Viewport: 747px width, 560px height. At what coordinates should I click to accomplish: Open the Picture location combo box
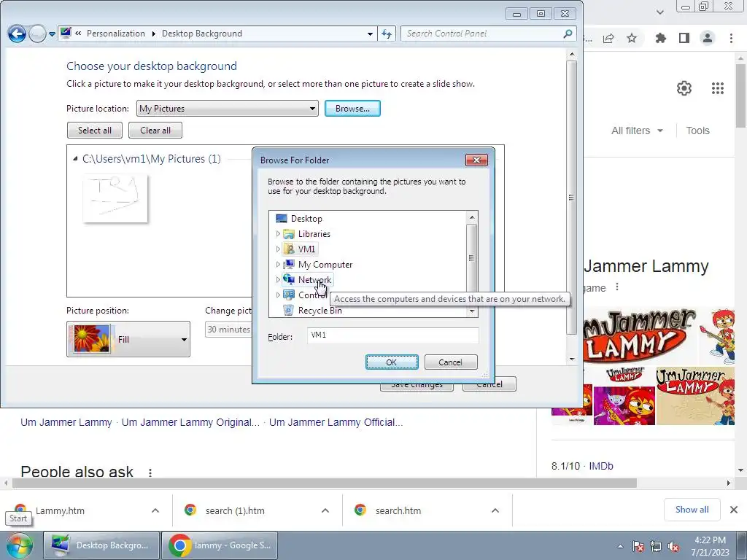click(x=228, y=109)
